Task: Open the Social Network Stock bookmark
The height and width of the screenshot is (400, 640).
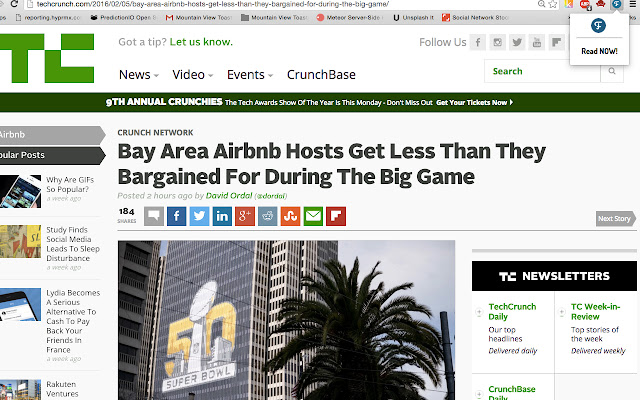Action: [x=476, y=18]
